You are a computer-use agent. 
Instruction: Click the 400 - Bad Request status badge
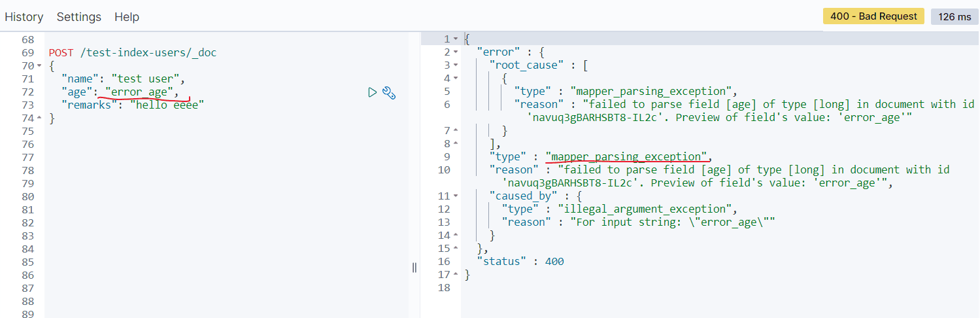(x=873, y=16)
